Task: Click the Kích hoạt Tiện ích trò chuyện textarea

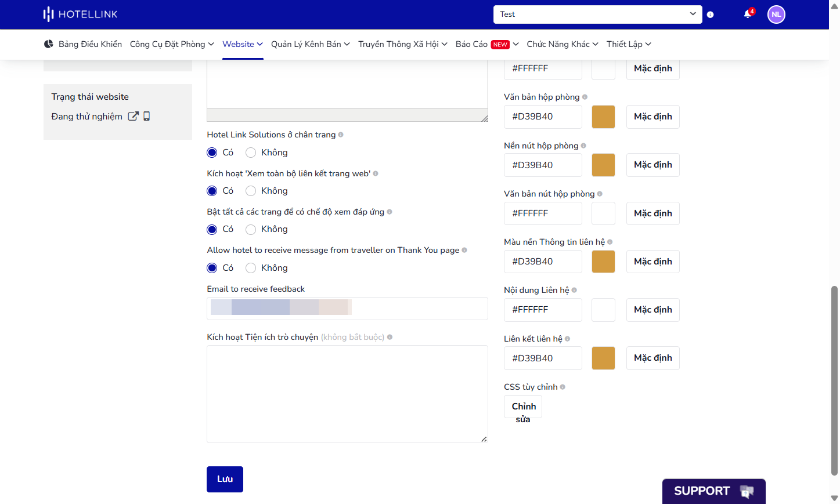Action: 347,394
